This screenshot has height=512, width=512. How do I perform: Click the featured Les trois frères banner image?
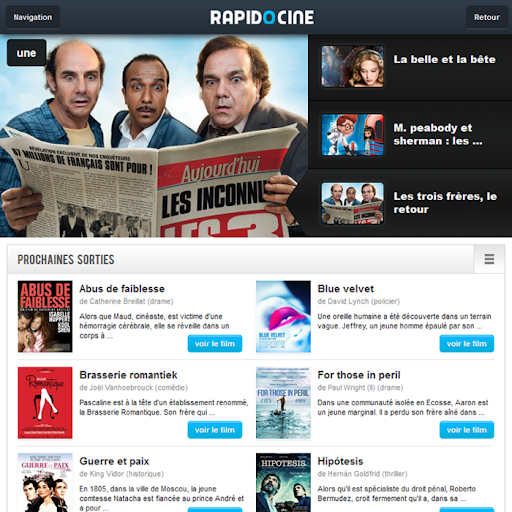[x=154, y=136]
